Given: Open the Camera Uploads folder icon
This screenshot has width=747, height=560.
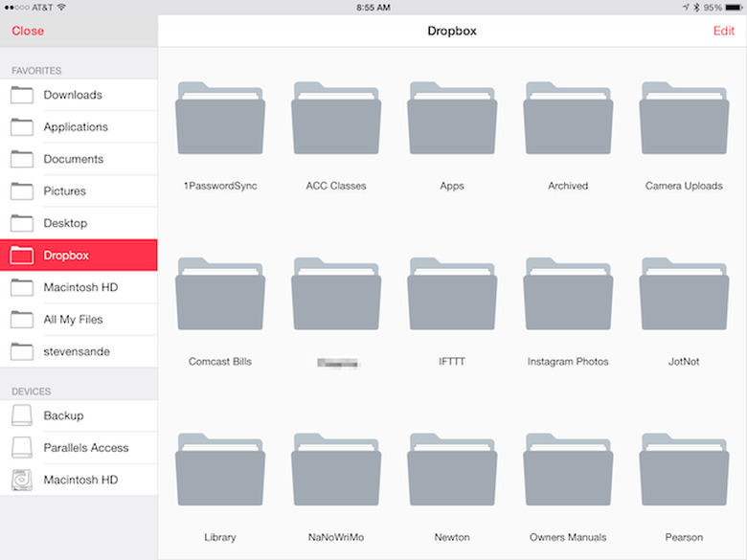Looking at the screenshot, I should click(684, 118).
